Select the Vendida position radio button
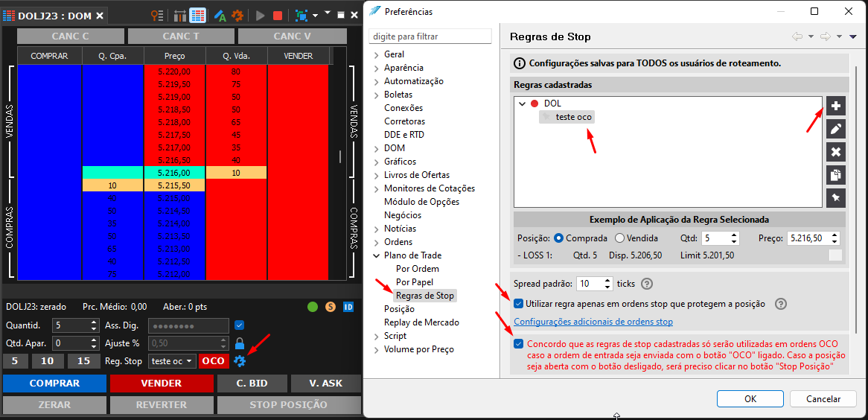Screen dimensions: 868x420 (620, 238)
